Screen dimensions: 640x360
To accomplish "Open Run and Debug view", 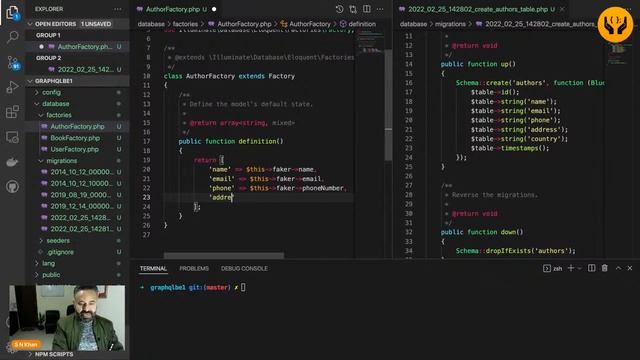I will point(13,87).
